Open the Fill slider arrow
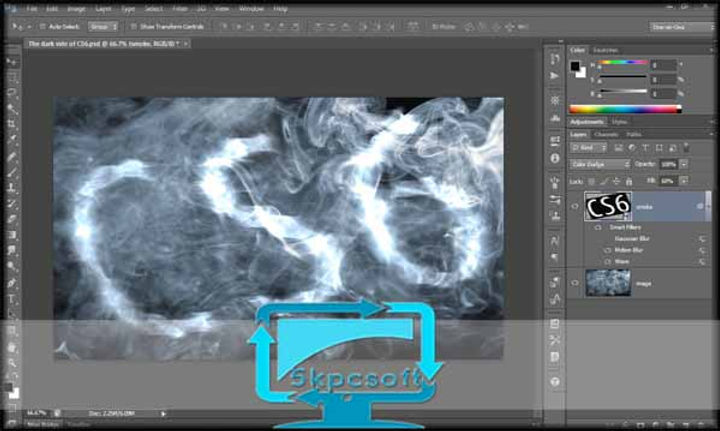This screenshot has width=720, height=431. pos(684,181)
